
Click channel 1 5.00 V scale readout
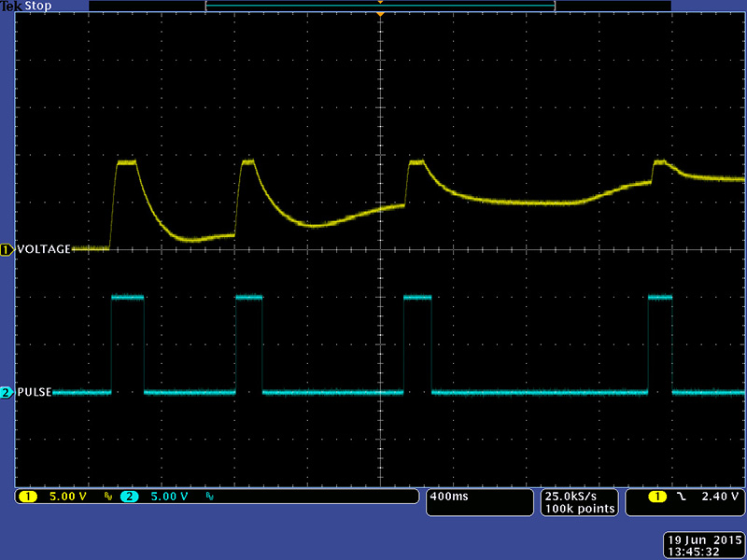[67, 497]
